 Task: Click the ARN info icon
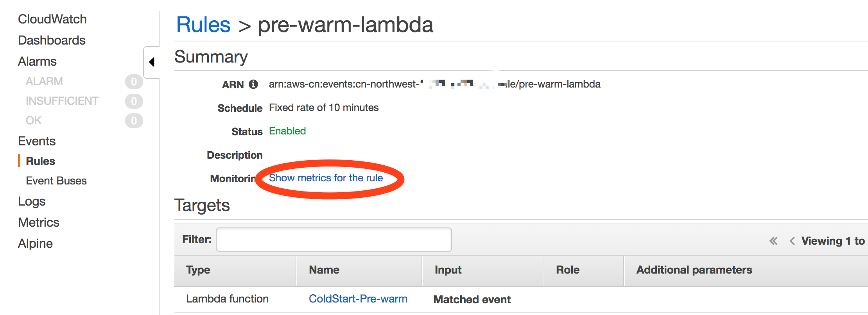(x=253, y=84)
